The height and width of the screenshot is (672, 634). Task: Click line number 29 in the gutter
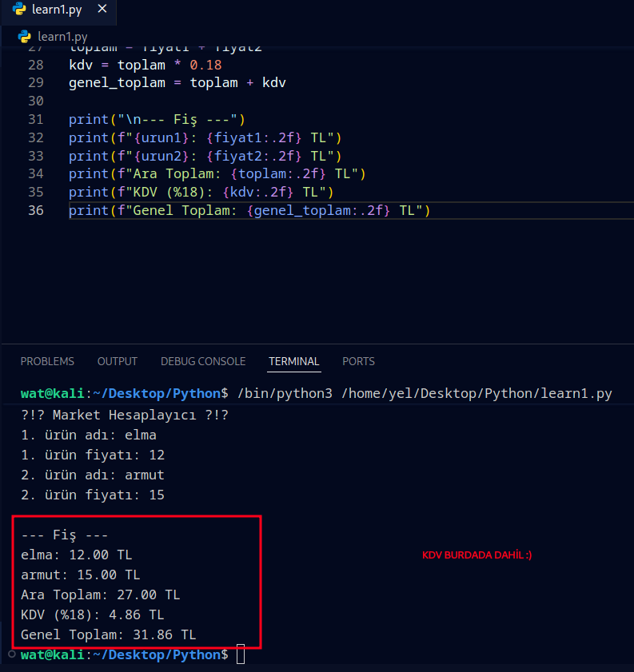point(36,83)
